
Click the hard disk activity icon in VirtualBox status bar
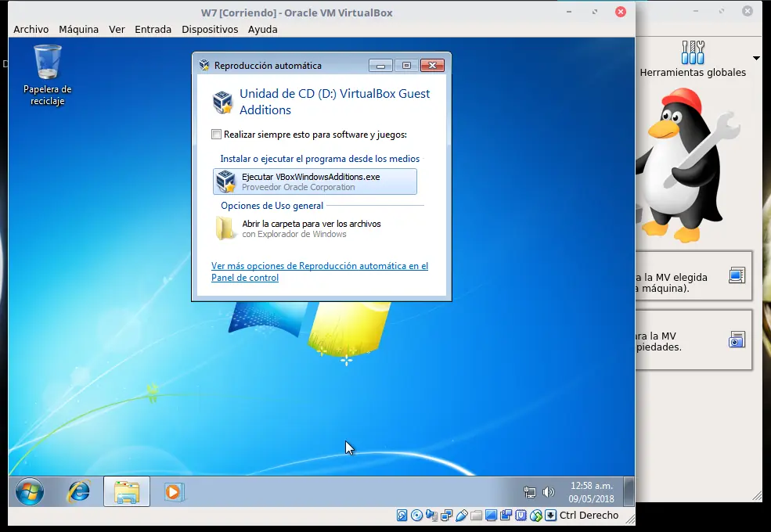pyautogui.click(x=402, y=516)
